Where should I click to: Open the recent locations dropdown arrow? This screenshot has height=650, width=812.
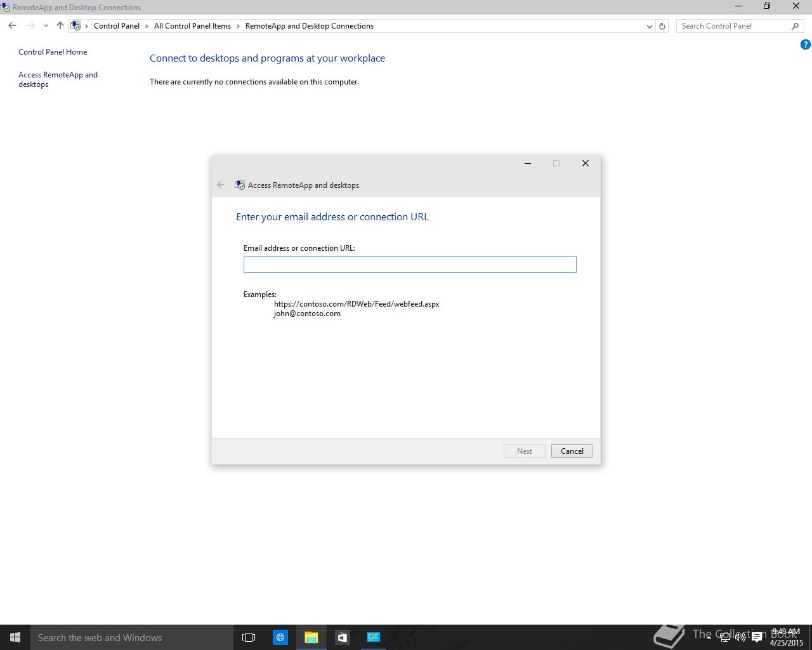[x=46, y=26]
